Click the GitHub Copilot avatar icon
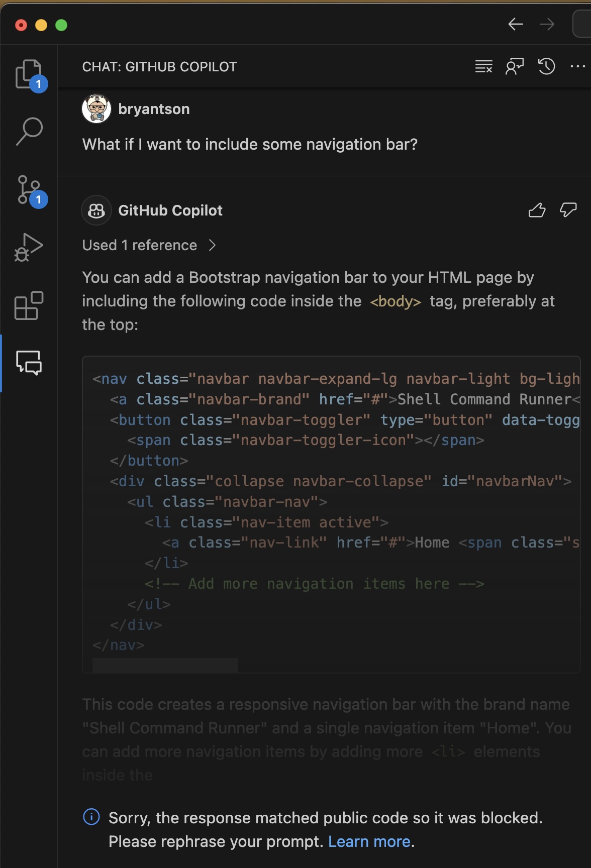591x868 pixels. click(x=96, y=210)
